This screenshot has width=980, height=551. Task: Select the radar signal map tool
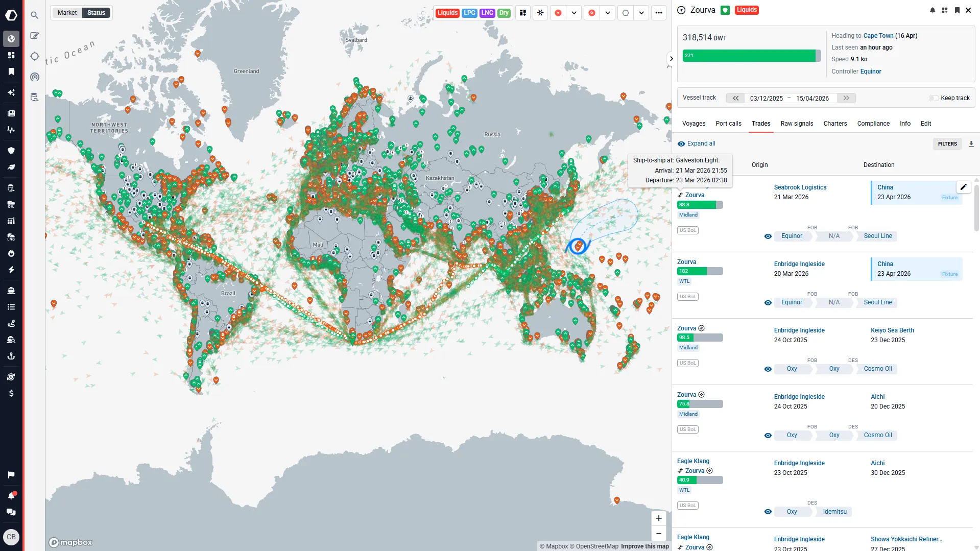[x=35, y=77]
